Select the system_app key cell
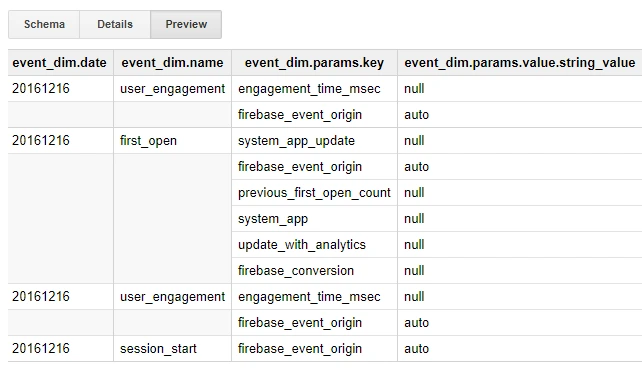 pyautogui.click(x=314, y=219)
